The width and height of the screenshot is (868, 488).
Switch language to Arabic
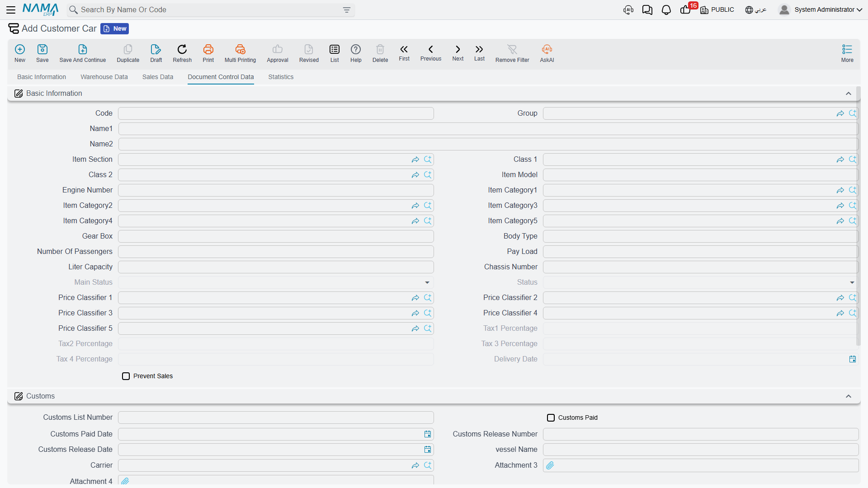click(756, 10)
